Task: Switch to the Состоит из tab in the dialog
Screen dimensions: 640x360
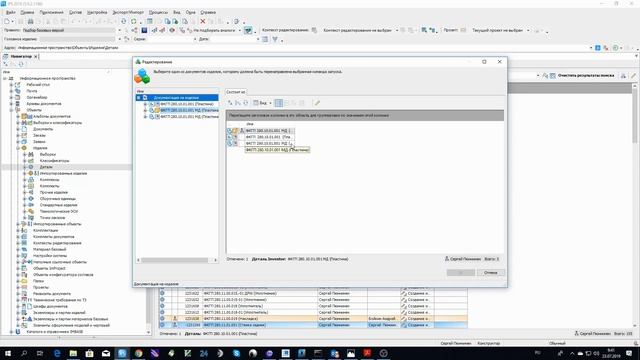Action: click(236, 92)
